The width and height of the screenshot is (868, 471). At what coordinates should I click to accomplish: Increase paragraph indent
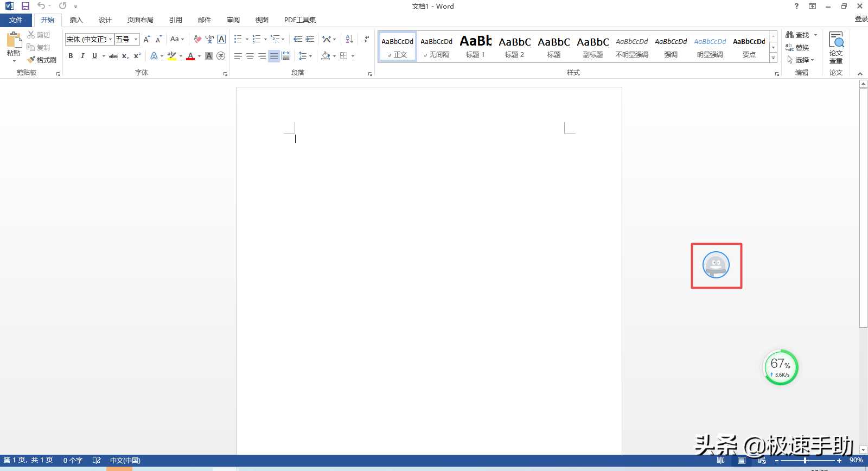point(310,39)
